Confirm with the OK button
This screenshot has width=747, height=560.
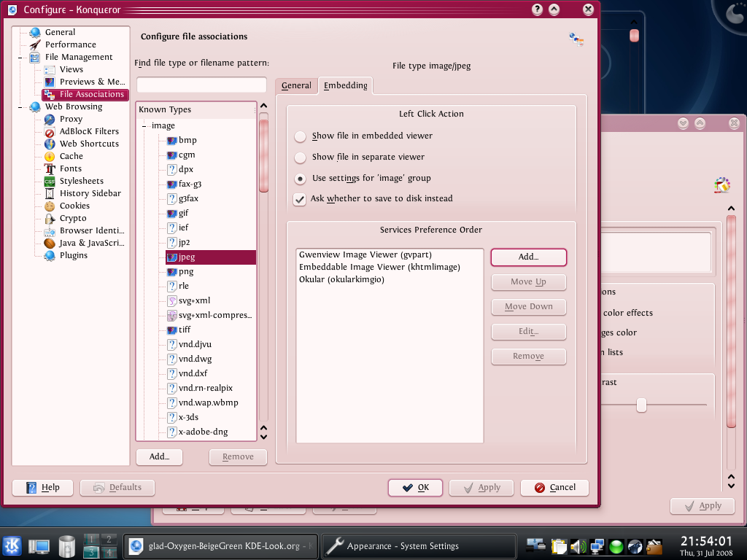415,488
